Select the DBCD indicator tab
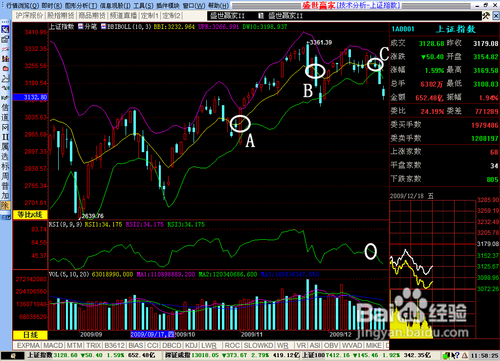 pos(172,346)
